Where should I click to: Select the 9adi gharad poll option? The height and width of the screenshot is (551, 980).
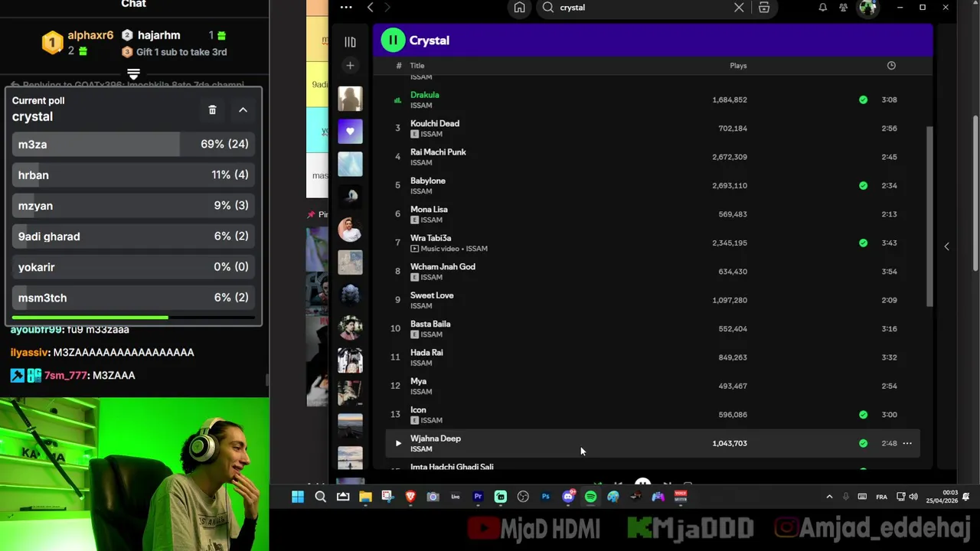click(133, 236)
